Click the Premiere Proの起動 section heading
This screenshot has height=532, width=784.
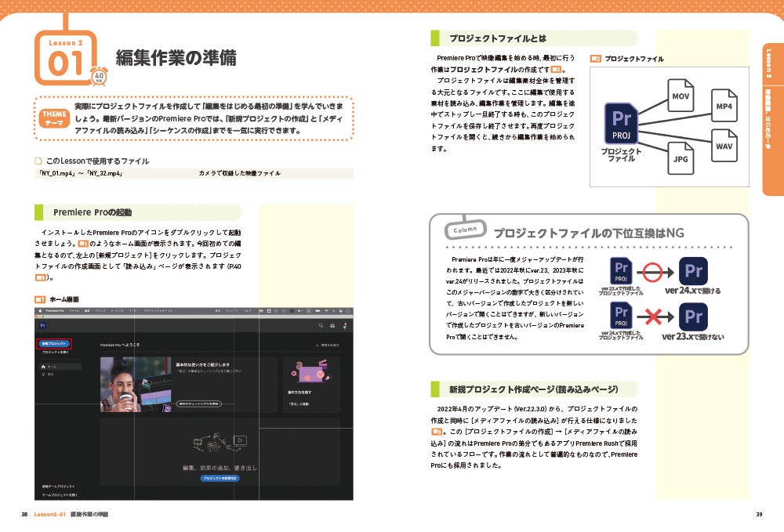(x=93, y=212)
